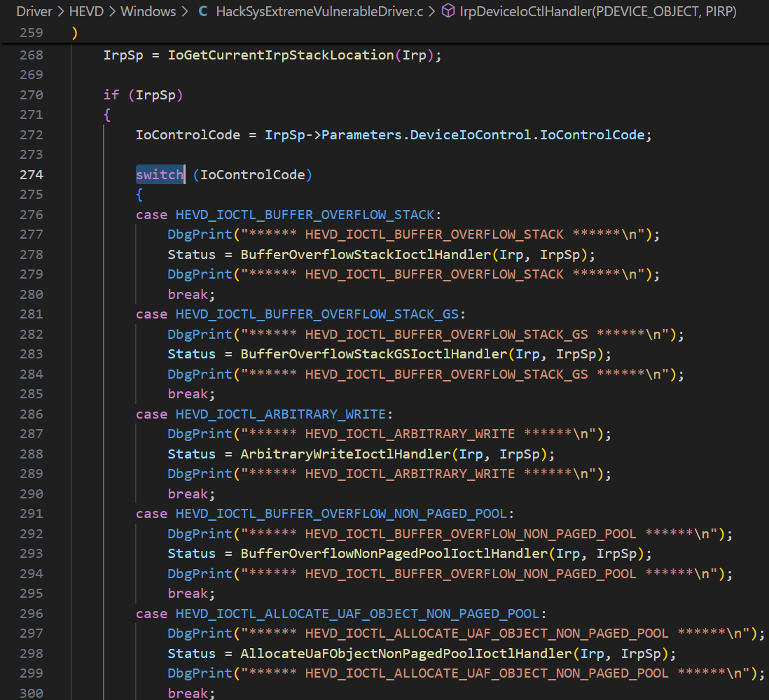
Task: Click 'Status' variable on line 298
Action: [x=192, y=654]
